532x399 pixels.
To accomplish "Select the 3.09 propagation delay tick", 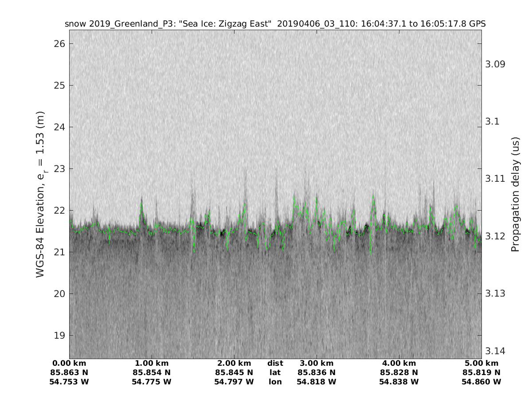I will (495, 64).
